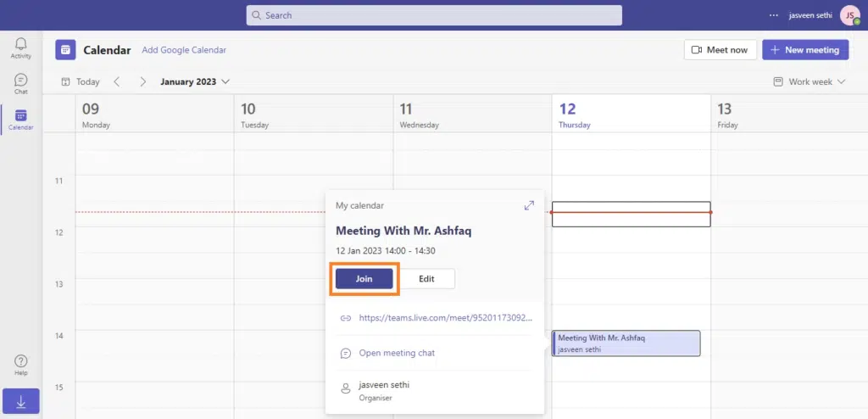The height and width of the screenshot is (419, 868).
Task: Select Open meeting chat
Action: [x=397, y=353]
